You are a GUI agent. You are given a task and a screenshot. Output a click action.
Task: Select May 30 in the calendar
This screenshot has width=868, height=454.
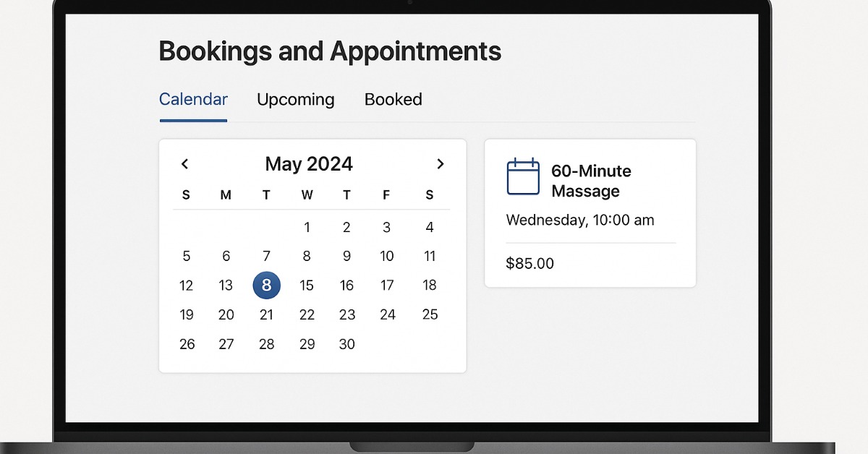347,344
